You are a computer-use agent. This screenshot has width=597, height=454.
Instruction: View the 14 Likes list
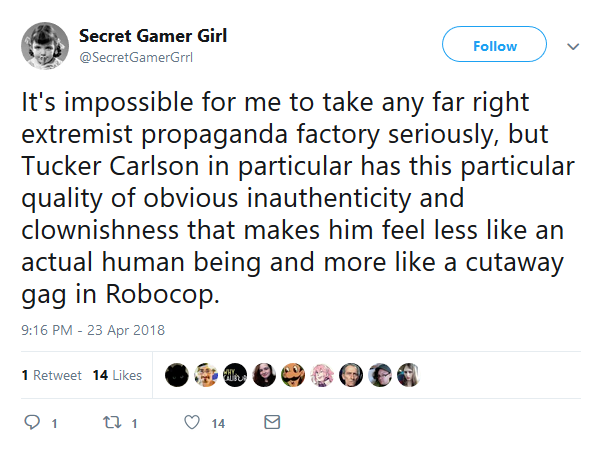pyautogui.click(x=117, y=375)
